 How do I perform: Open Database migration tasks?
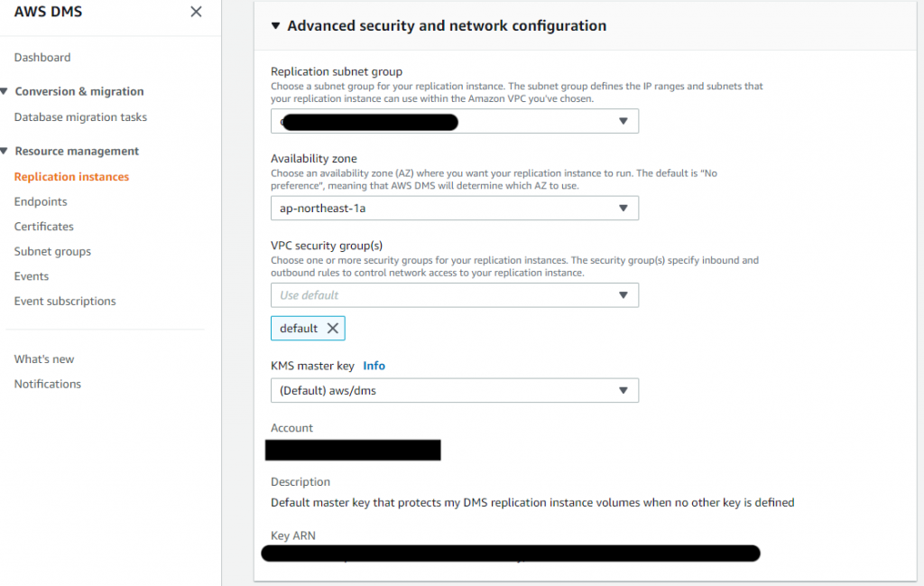click(80, 117)
